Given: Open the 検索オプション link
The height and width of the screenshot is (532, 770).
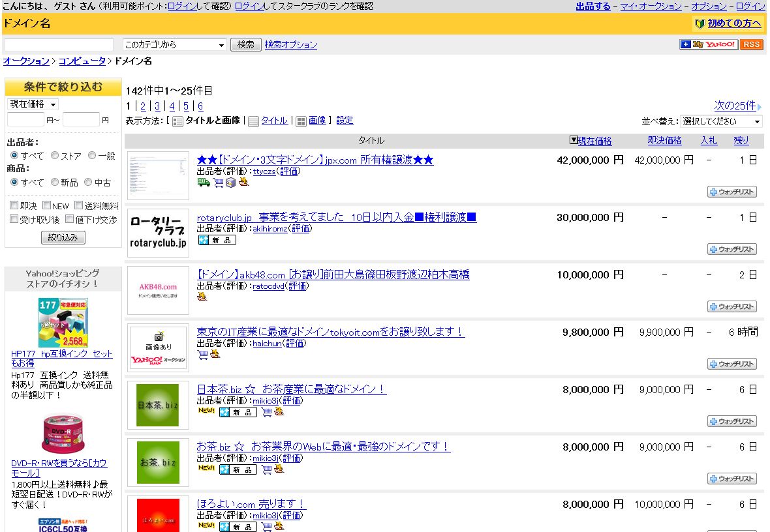Looking at the screenshot, I should 291,45.
